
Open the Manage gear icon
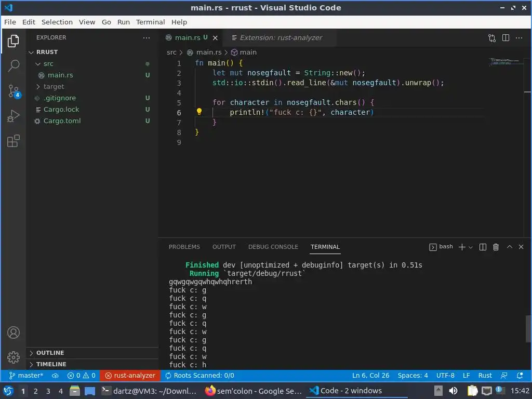13,357
